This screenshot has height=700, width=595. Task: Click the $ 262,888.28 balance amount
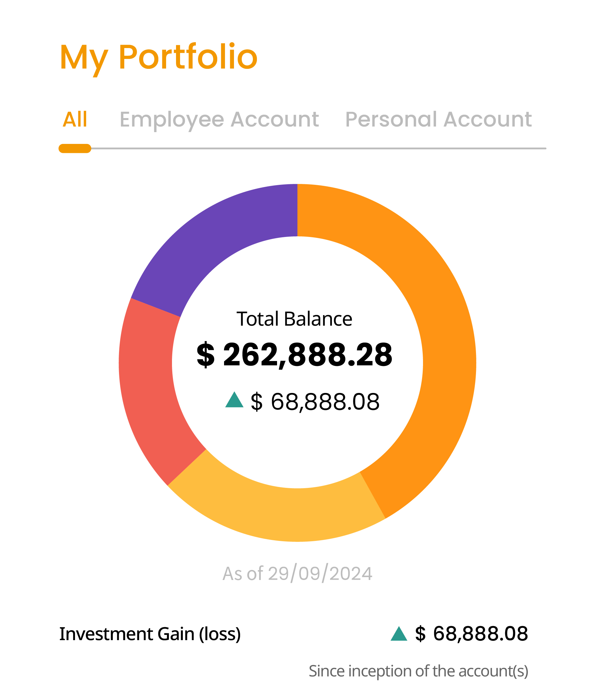click(294, 355)
